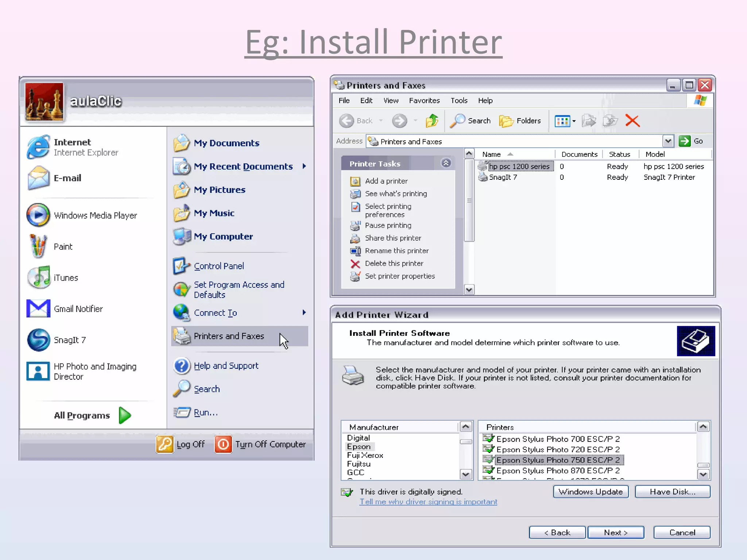This screenshot has height=560, width=747.
Task: Open Control Panel
Action: click(209, 266)
